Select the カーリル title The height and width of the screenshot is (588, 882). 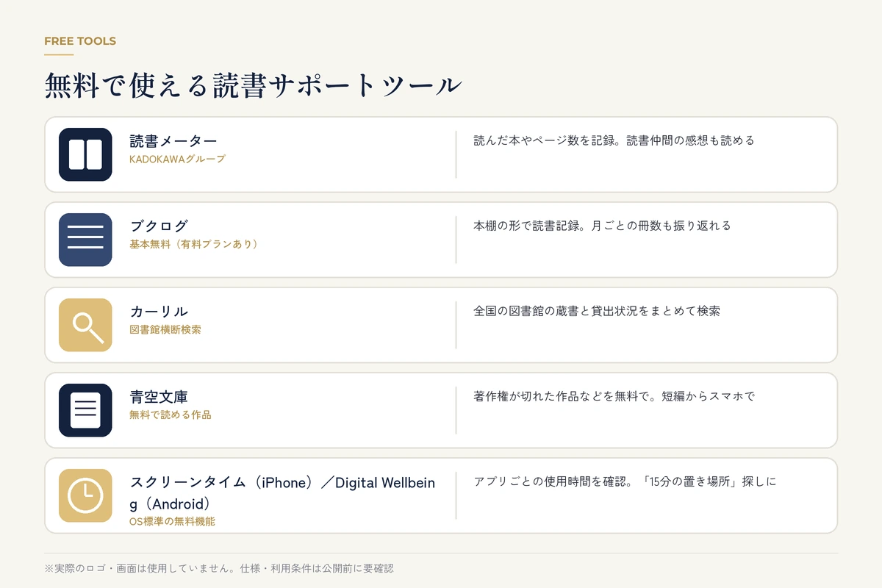point(159,312)
